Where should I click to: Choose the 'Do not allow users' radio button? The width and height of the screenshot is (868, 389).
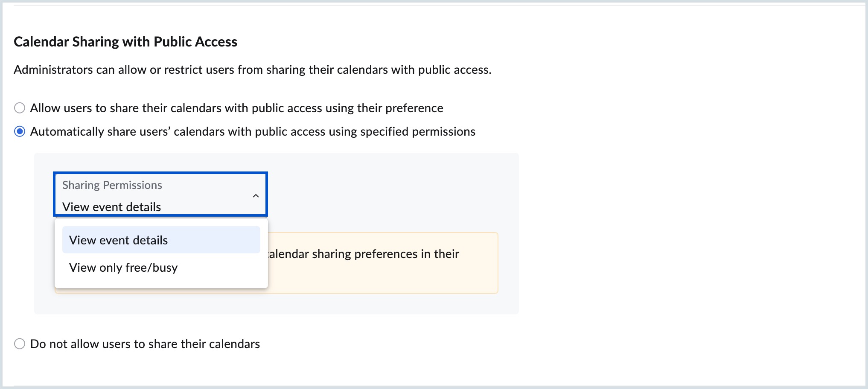point(20,344)
